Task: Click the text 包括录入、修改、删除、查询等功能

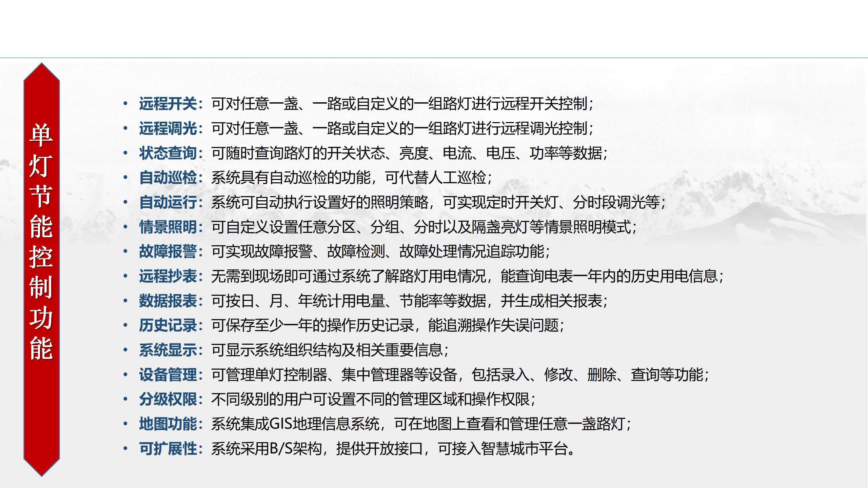Action: pos(587,375)
